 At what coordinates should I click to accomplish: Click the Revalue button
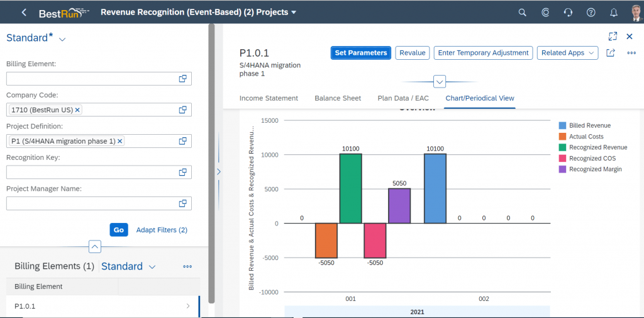pyautogui.click(x=413, y=53)
